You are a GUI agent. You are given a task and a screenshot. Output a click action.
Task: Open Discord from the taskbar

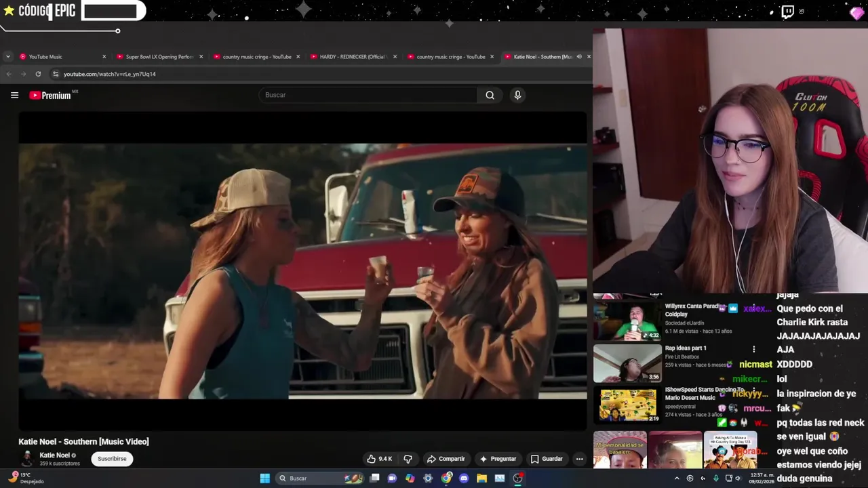tap(464, 478)
